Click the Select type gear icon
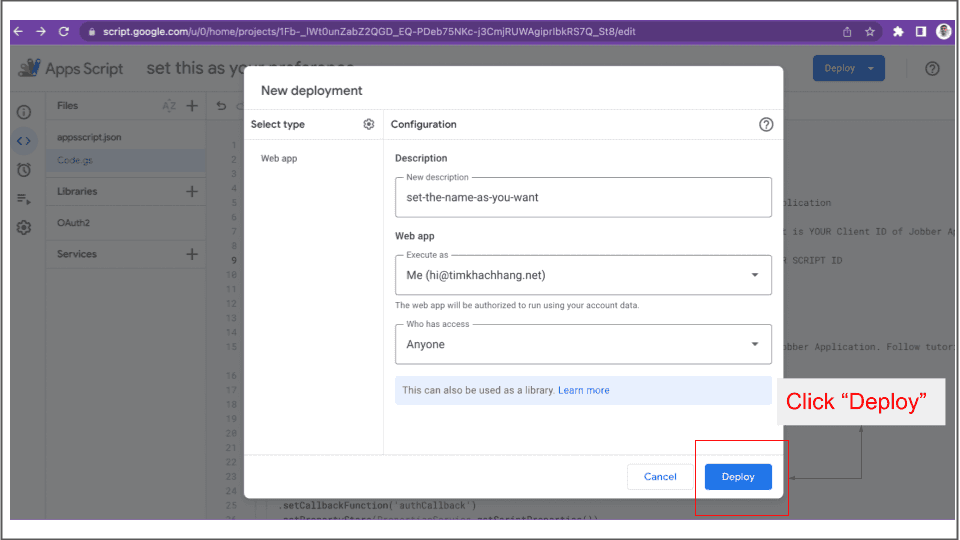Screen dimensions: 960x540 click(368, 124)
